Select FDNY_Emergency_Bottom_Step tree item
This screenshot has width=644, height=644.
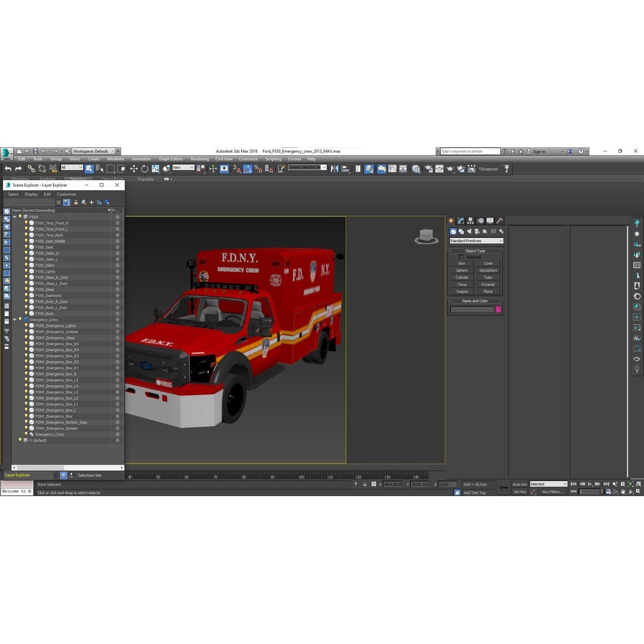[61, 422]
